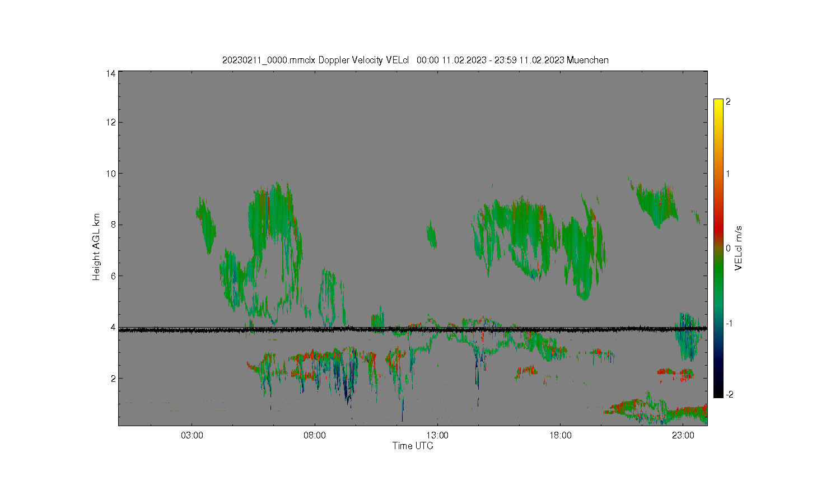Click colorbar label -1
The height and width of the screenshot is (504, 840).
click(x=728, y=324)
